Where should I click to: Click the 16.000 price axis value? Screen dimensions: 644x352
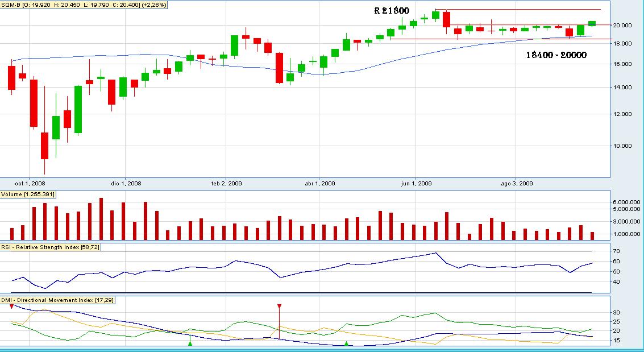pos(622,64)
